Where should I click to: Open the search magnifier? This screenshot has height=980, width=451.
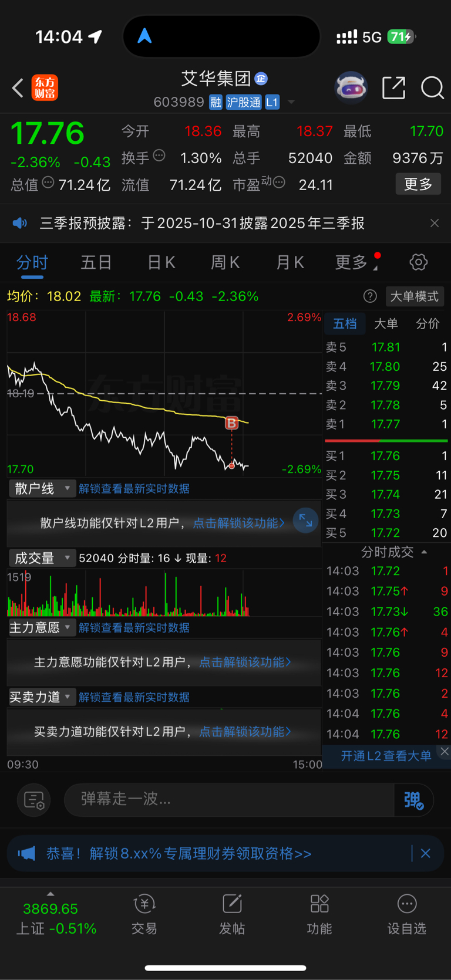click(432, 87)
